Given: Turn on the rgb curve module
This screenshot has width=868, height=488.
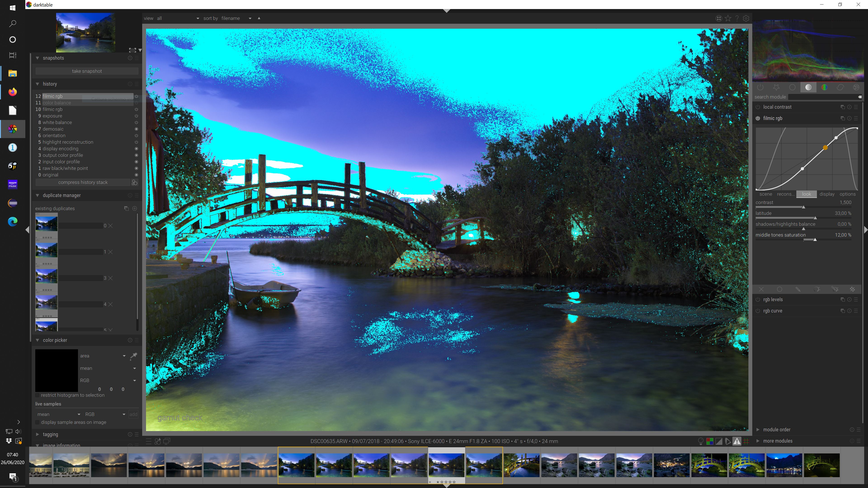Looking at the screenshot, I should pos(757,310).
